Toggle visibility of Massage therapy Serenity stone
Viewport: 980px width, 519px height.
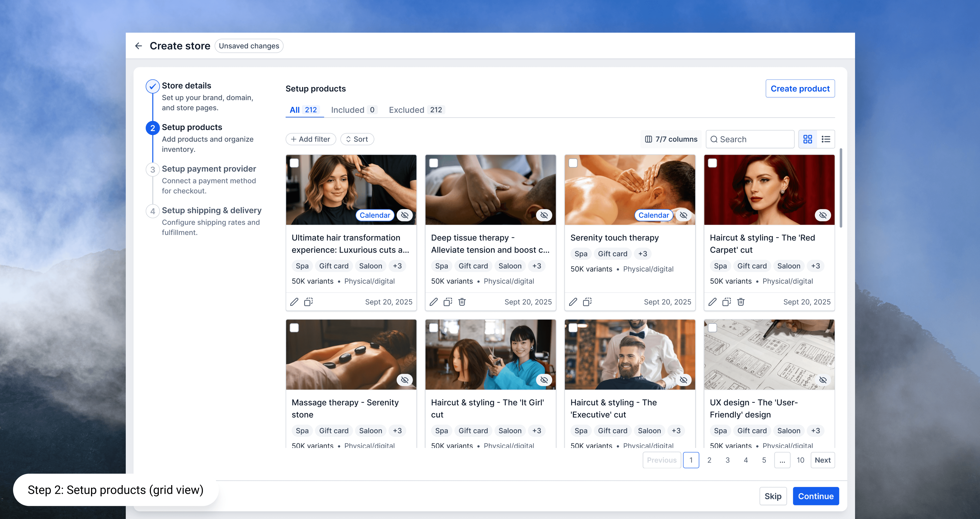click(404, 380)
